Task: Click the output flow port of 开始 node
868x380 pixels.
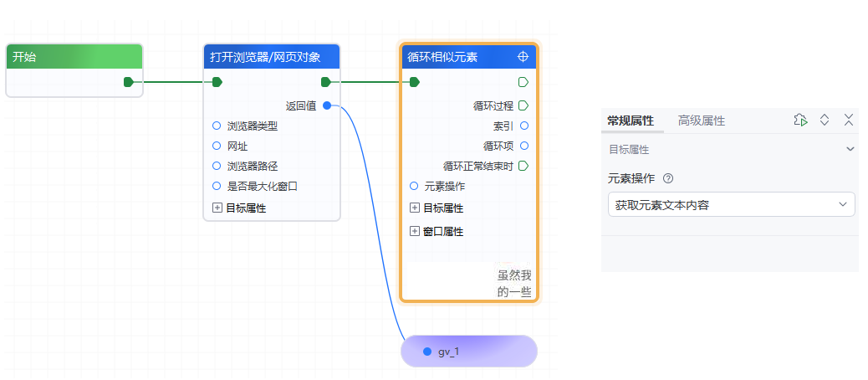Action: [128, 82]
